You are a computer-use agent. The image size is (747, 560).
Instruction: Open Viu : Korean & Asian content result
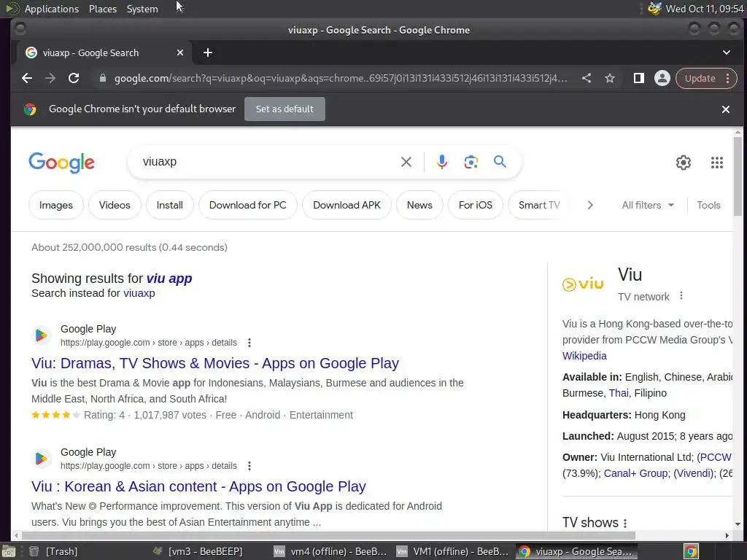point(198,486)
